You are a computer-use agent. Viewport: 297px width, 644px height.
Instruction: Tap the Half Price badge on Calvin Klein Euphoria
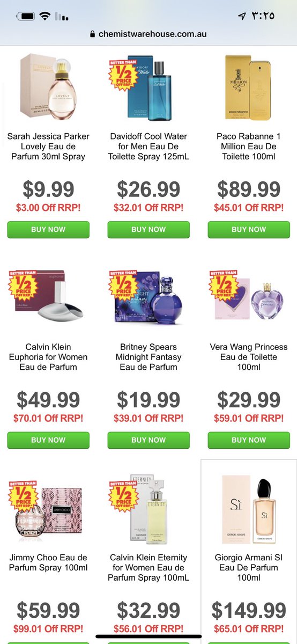click(x=23, y=286)
